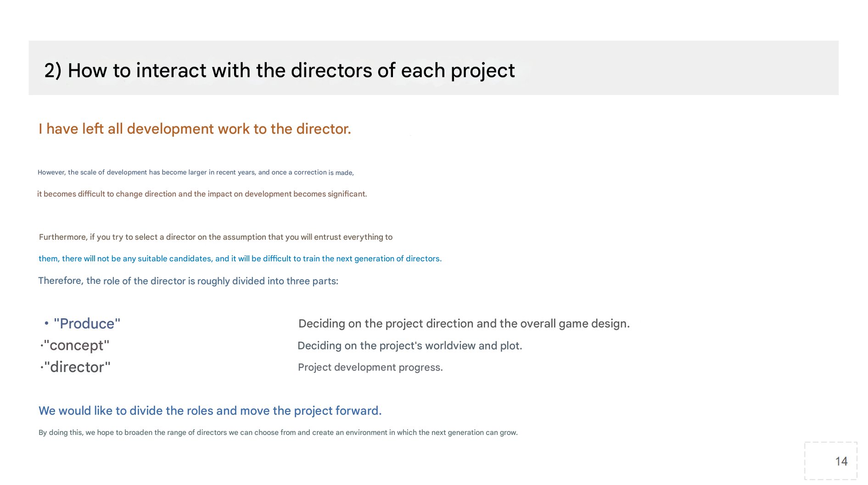The height and width of the screenshot is (485, 868).
Task: Click the page number 14
Action: click(x=841, y=461)
